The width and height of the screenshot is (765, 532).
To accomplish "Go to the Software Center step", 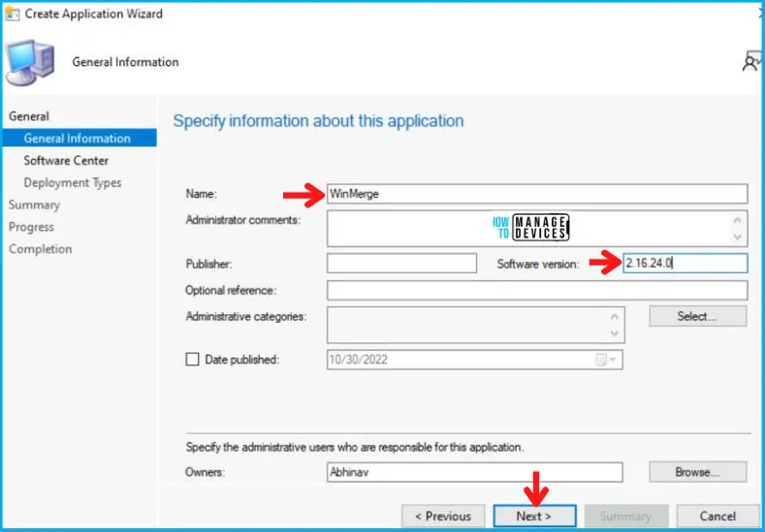I will click(66, 161).
